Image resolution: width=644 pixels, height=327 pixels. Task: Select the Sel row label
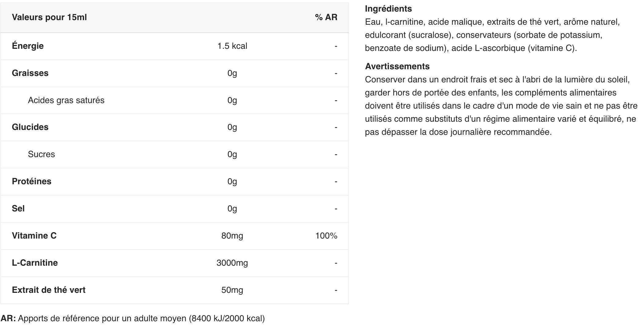tap(18, 209)
